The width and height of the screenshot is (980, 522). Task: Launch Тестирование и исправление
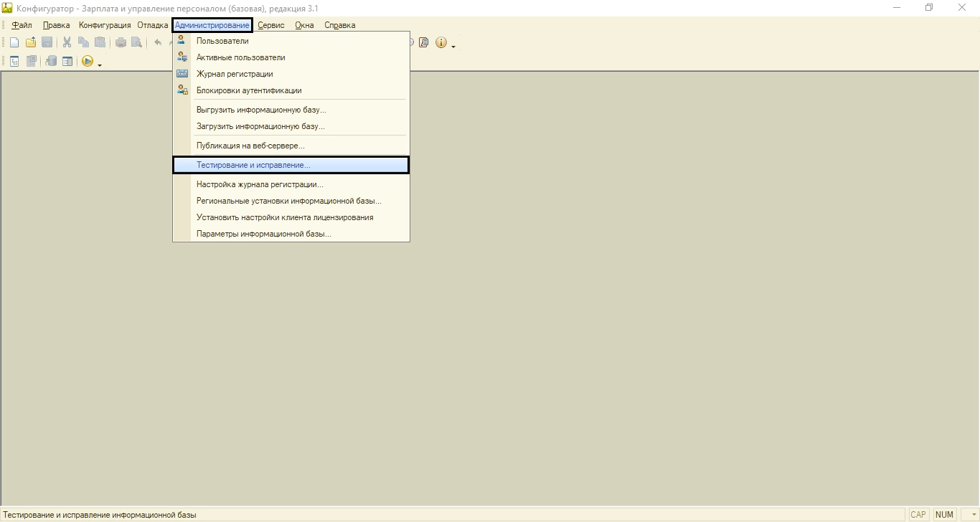coord(291,165)
